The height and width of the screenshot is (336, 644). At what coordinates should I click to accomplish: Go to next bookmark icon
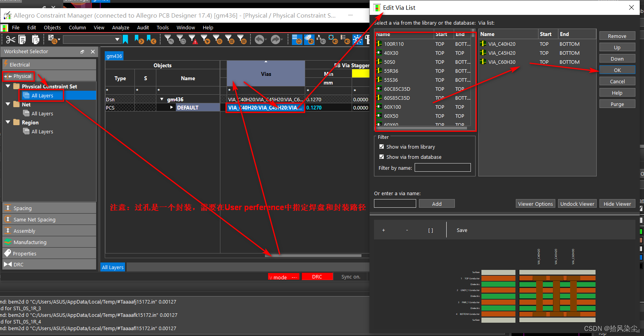(139, 40)
